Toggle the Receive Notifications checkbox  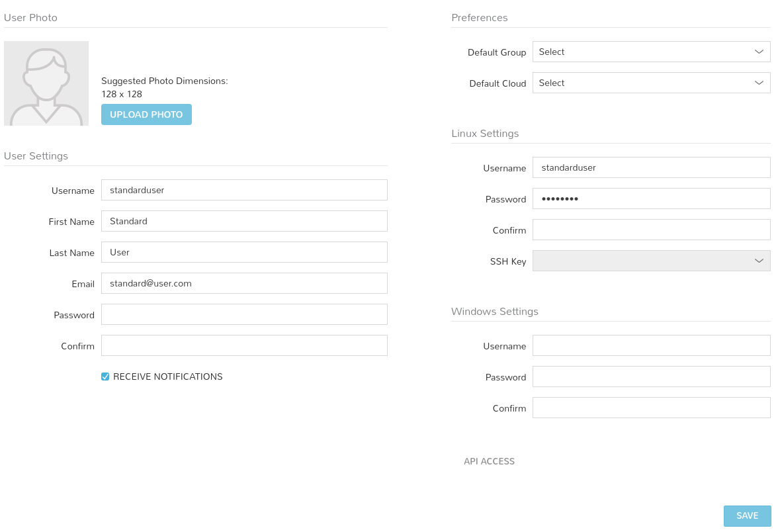coord(105,377)
